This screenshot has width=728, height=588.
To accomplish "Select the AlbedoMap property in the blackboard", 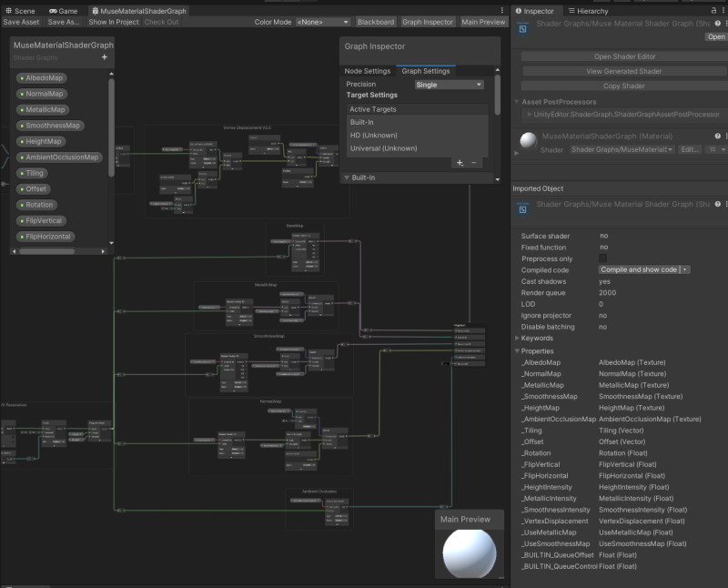I will (x=43, y=77).
